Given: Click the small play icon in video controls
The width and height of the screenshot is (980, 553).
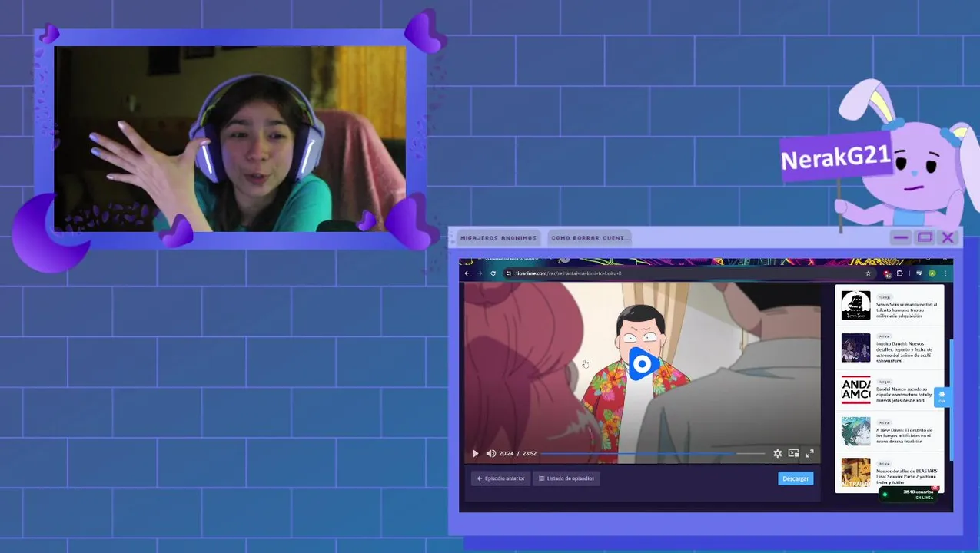Looking at the screenshot, I should (x=475, y=453).
